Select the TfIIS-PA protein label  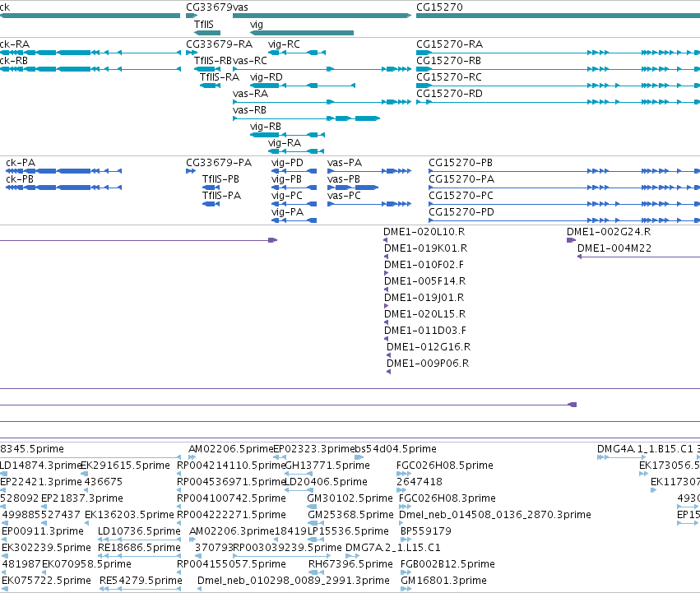[x=221, y=196]
